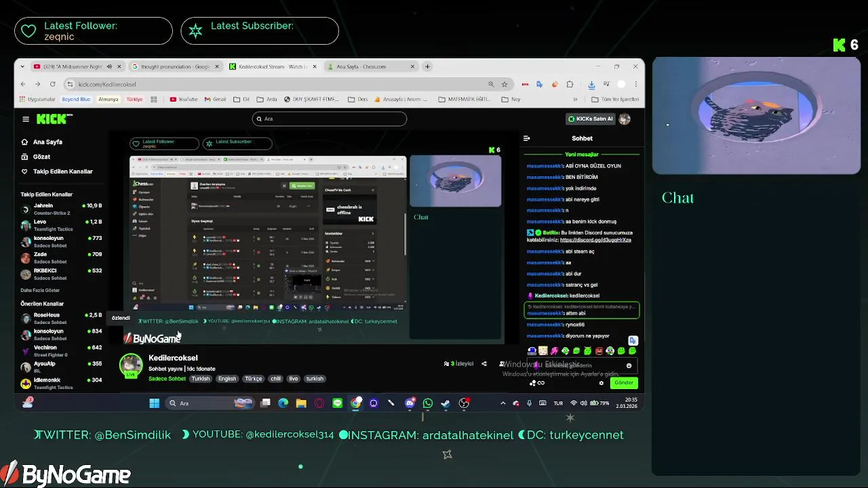Open the emoji picker in chat input
The height and width of the screenshot is (488, 868).
click(629, 365)
